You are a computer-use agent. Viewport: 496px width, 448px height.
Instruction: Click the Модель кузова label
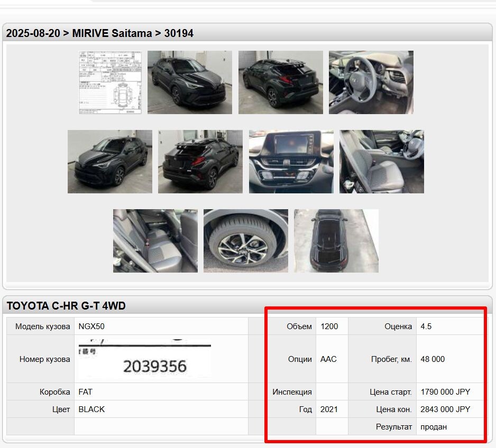43,326
